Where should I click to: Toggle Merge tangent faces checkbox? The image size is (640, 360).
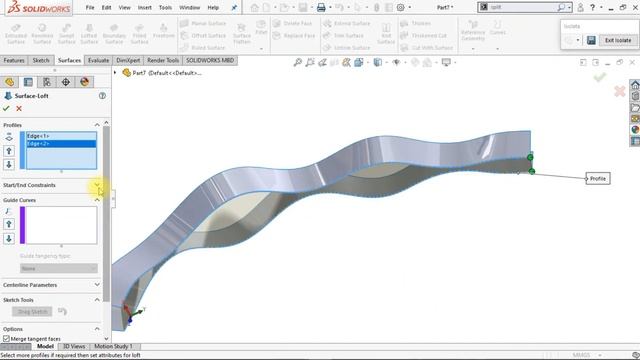click(7, 338)
